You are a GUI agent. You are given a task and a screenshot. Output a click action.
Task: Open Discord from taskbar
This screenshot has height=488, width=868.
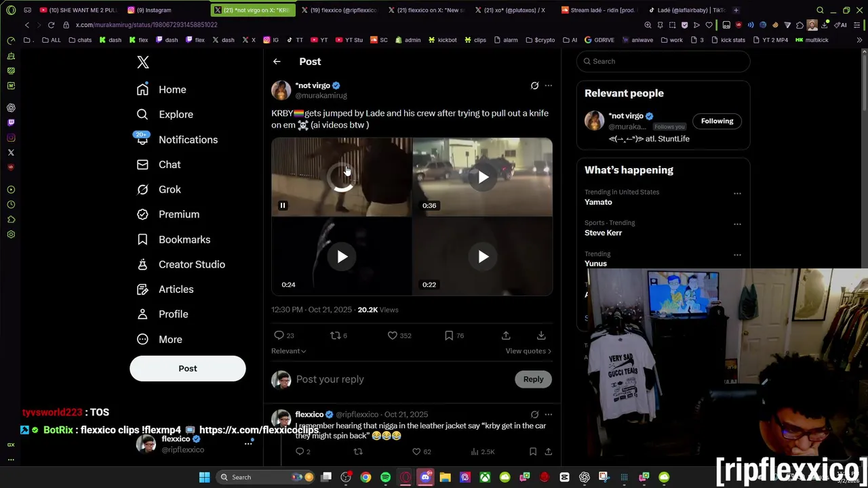click(425, 477)
